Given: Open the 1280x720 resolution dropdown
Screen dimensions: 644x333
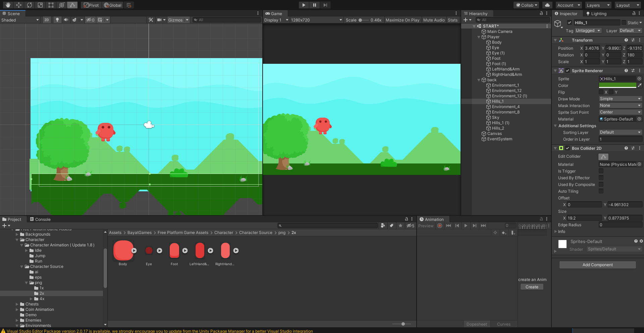Looking at the screenshot, I should click(x=317, y=20).
